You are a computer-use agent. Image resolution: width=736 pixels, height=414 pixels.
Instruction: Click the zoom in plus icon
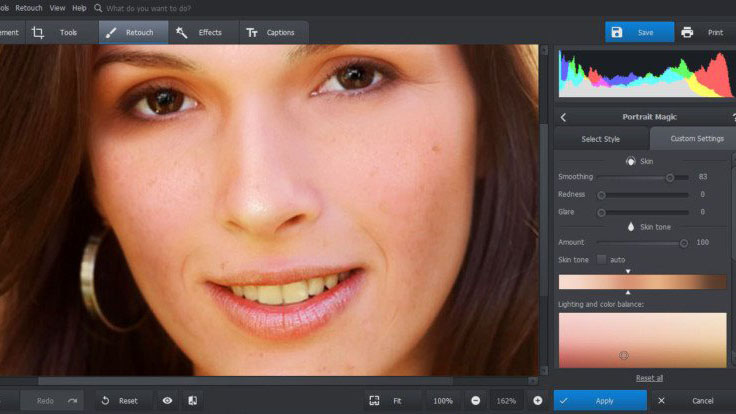pos(537,400)
